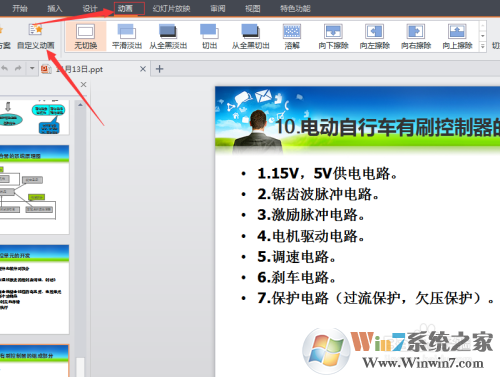The image size is (500, 377).
Task: Click the undo arrow icon
Action: [5, 68]
